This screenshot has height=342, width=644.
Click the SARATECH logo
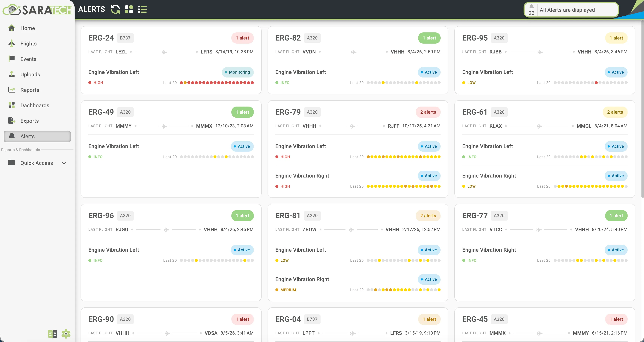(x=37, y=9)
